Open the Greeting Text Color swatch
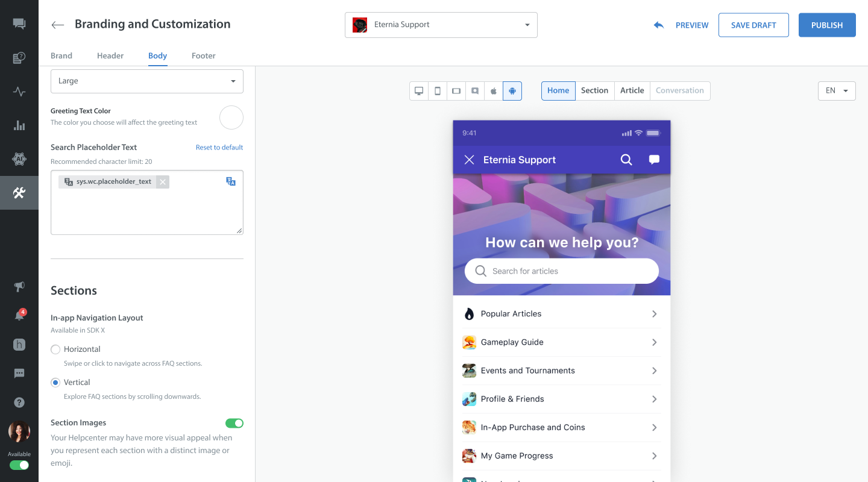 pyautogui.click(x=231, y=117)
